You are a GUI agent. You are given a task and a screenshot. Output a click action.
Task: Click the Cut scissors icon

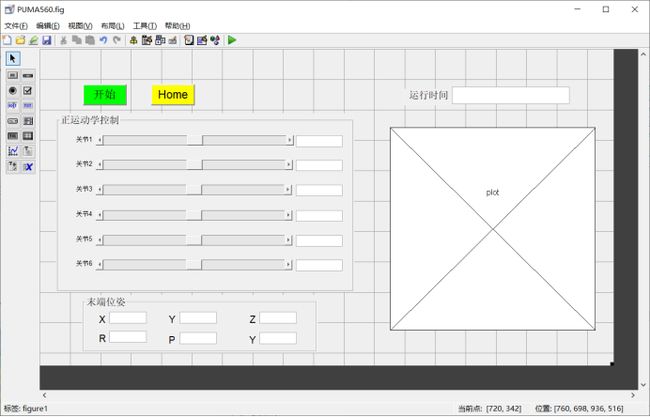(63, 40)
